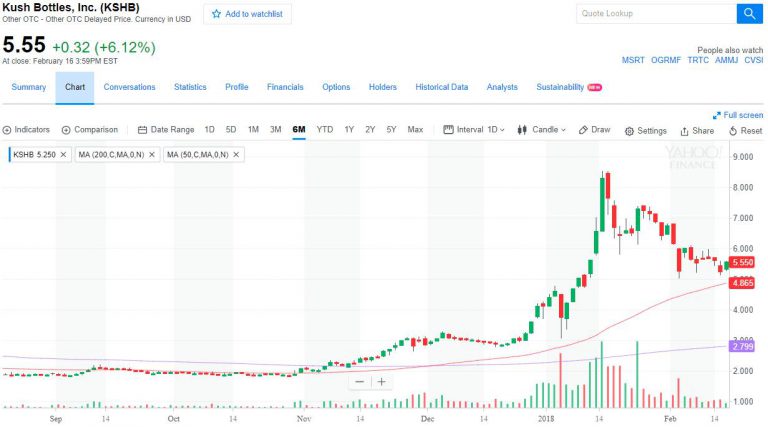Image resolution: width=768 pixels, height=427 pixels.
Task: Reset the chart view
Action: click(x=745, y=130)
